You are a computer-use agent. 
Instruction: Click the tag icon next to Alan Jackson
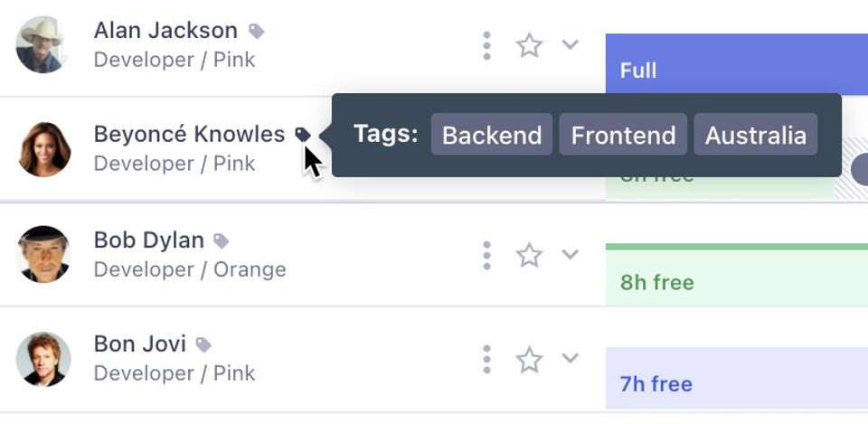(257, 32)
